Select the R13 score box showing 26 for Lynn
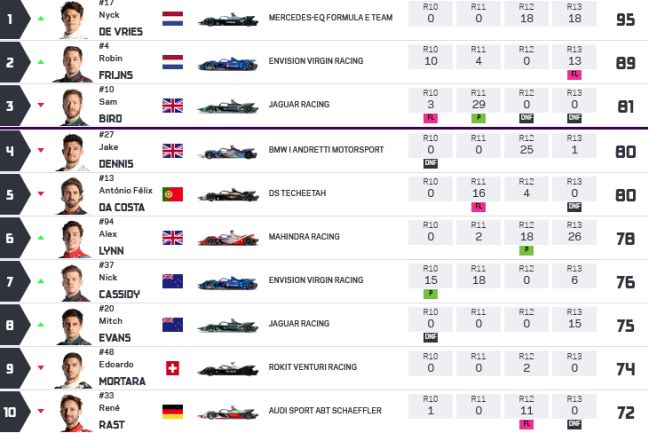The height and width of the screenshot is (433, 649). pos(574,232)
